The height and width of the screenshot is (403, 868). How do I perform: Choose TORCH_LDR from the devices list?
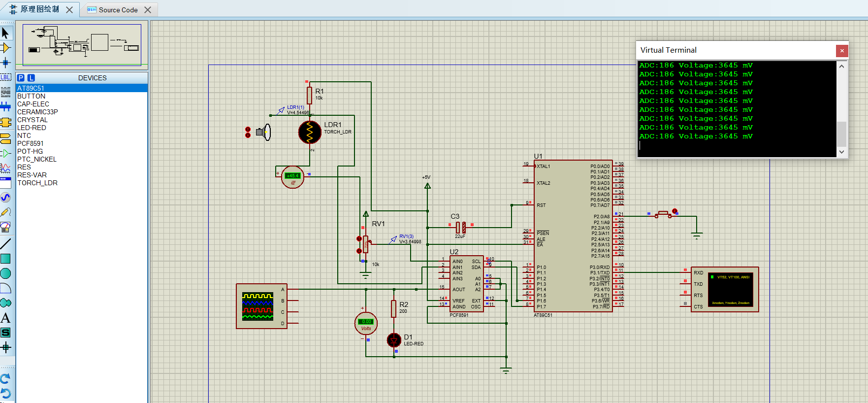pos(37,183)
